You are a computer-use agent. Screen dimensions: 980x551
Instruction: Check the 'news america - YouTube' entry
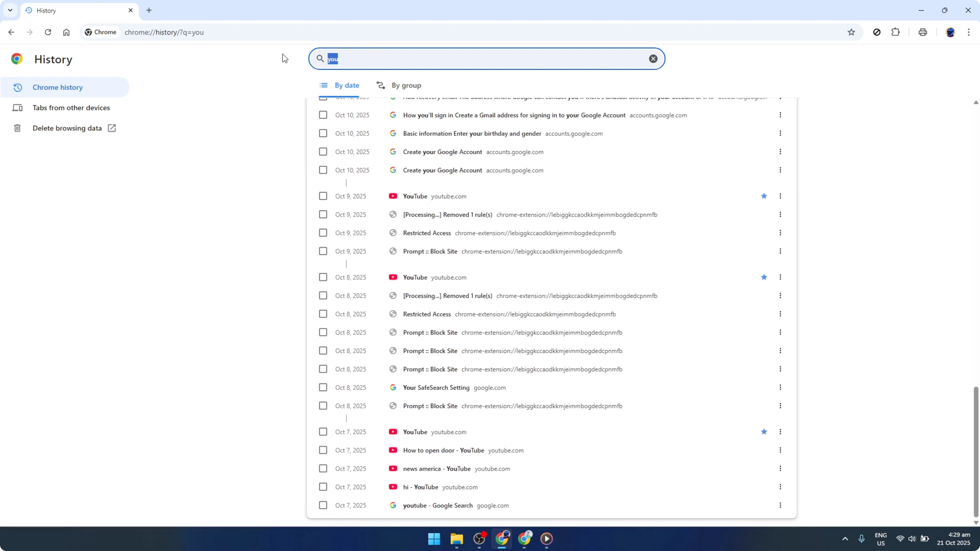pyautogui.click(x=323, y=468)
